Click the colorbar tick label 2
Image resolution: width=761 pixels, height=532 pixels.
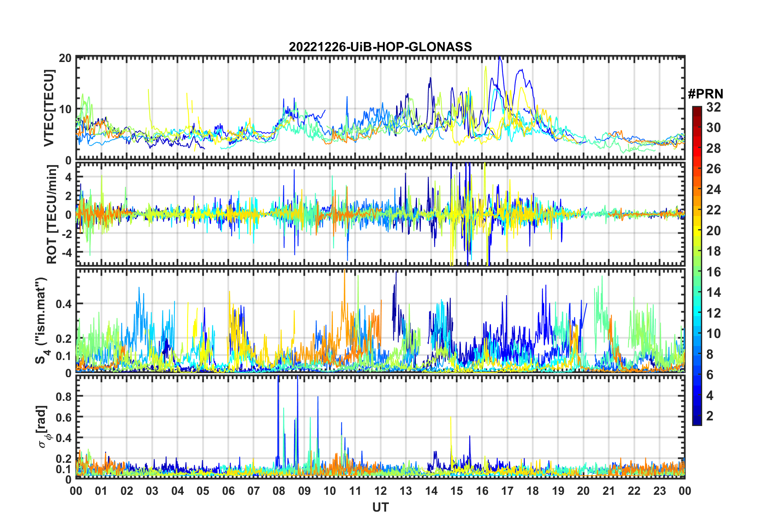710,416
